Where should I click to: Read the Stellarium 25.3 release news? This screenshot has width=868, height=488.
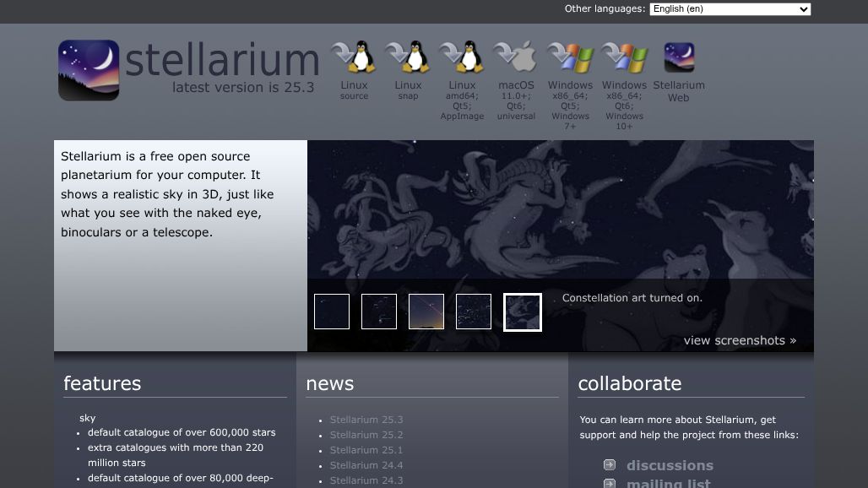click(366, 419)
